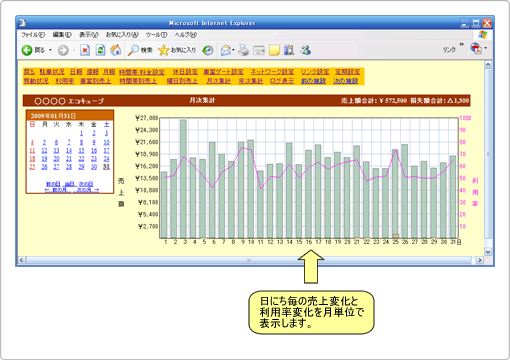Click the green Back arrow icon
This screenshot has height=360, width=510.
tap(27, 50)
